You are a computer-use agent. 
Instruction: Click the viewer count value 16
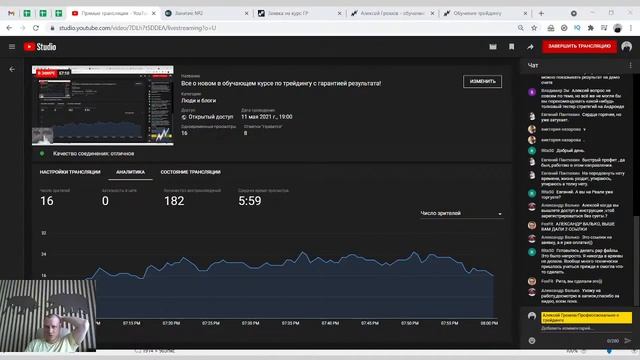47,201
